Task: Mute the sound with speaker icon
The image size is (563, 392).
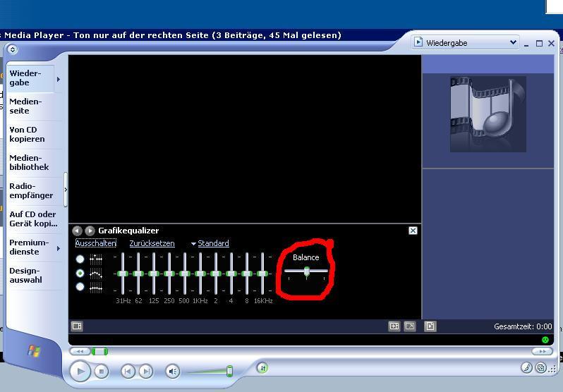Action: (x=173, y=371)
